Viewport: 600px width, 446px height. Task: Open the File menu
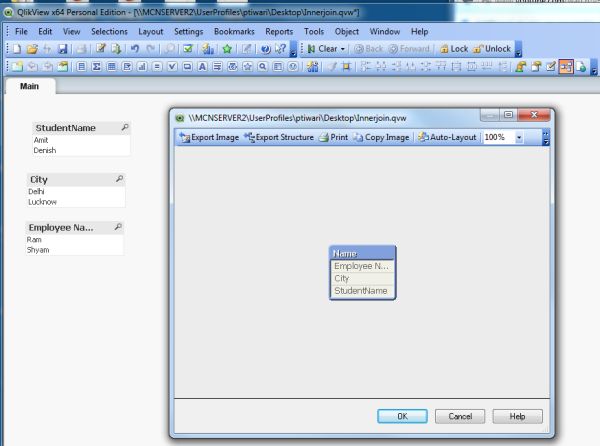[21, 31]
